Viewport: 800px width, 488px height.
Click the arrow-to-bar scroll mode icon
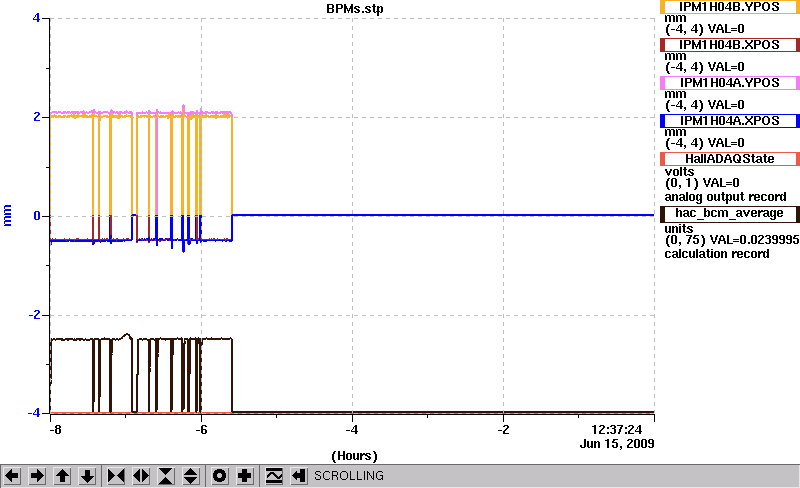coord(299,476)
